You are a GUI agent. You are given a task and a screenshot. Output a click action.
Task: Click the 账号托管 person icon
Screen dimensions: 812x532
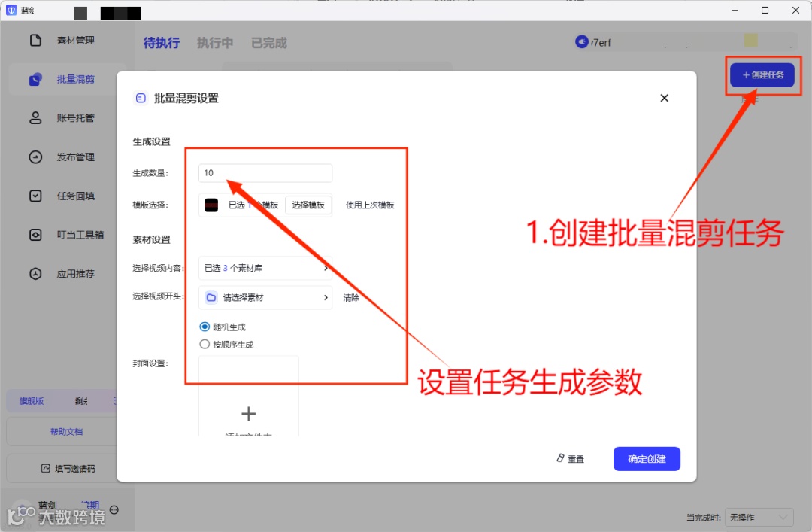coord(35,118)
